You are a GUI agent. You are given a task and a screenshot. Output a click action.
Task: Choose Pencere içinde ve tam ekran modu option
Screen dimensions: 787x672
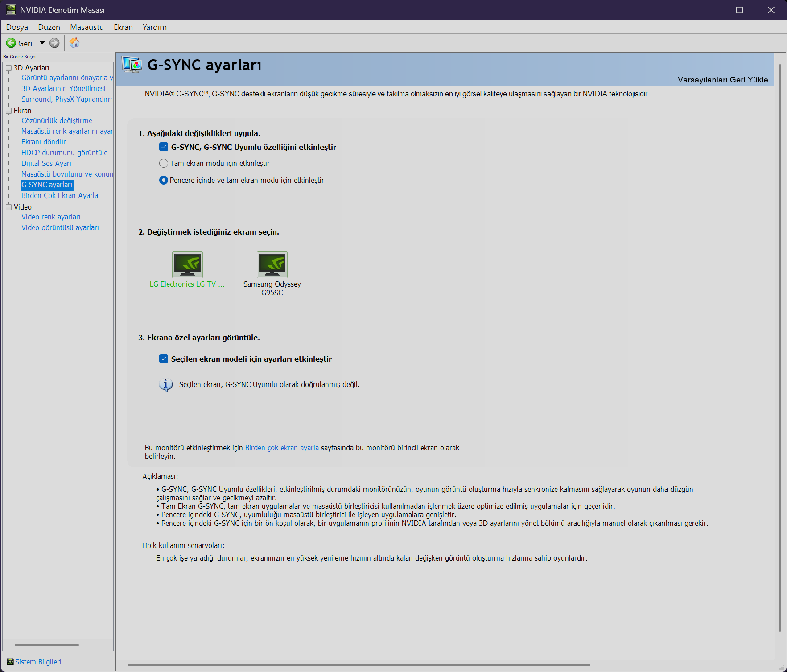pyautogui.click(x=164, y=180)
